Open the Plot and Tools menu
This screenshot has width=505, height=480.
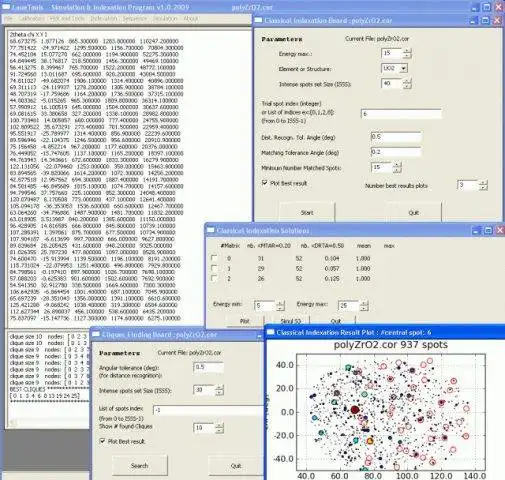point(67,19)
